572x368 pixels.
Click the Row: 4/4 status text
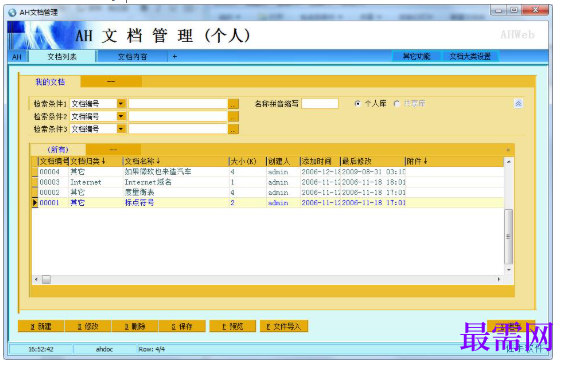[x=152, y=349]
